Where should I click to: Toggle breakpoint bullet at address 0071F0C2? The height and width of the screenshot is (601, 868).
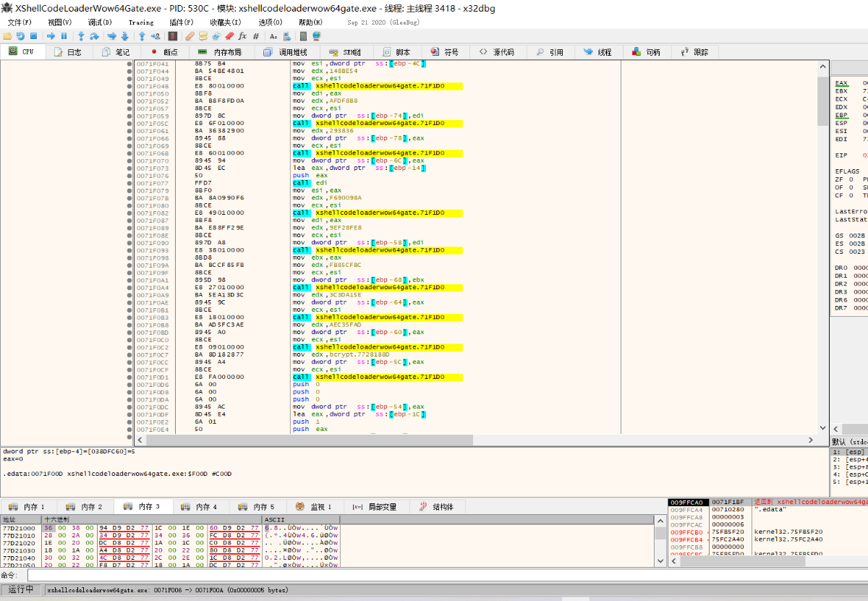[x=129, y=347]
